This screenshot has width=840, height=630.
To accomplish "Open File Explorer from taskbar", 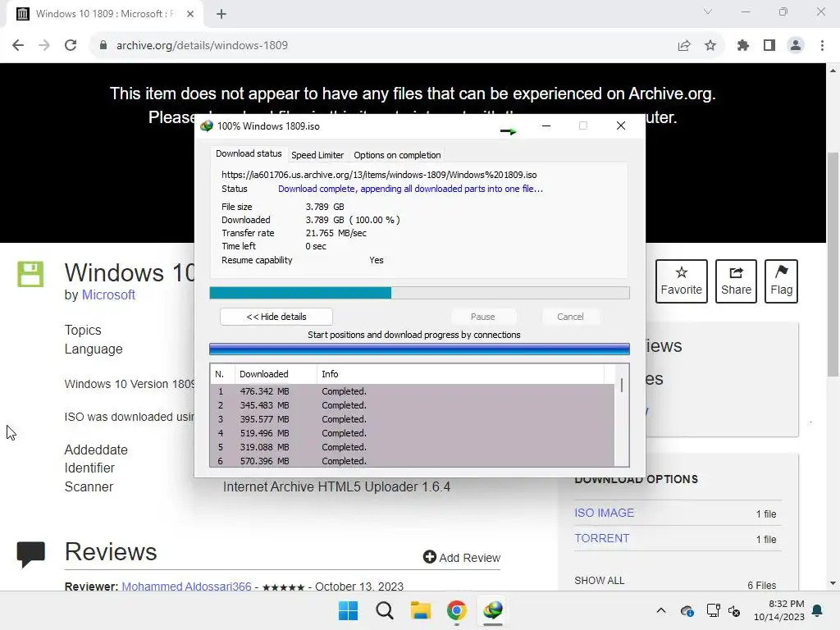I will pyautogui.click(x=421, y=610).
